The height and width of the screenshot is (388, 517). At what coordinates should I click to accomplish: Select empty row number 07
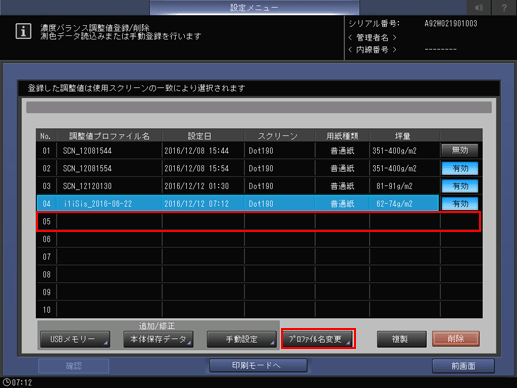pyautogui.click(x=259, y=257)
